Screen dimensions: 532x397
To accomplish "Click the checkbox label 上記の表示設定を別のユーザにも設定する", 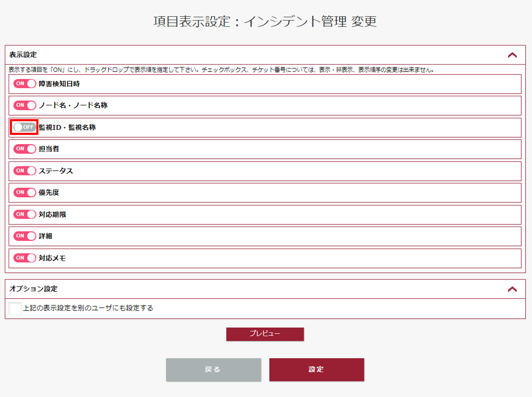I will (x=88, y=308).
